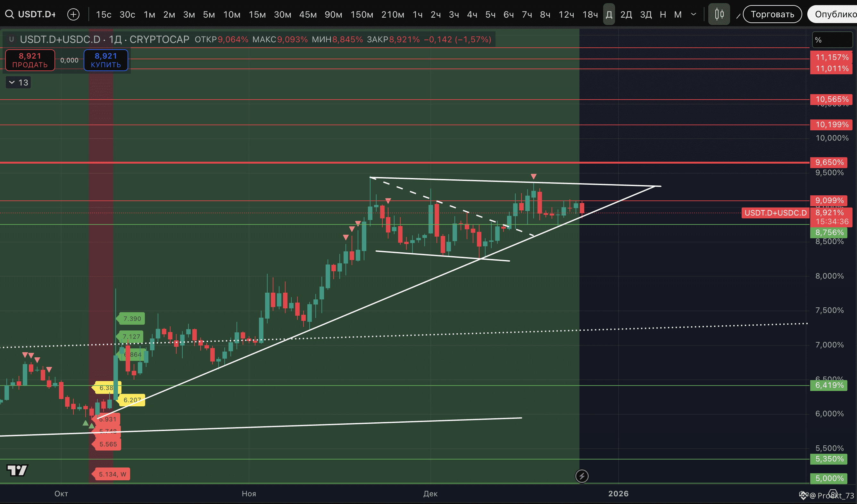
Task: Switch timeframe to 4ч
Action: [472, 14]
